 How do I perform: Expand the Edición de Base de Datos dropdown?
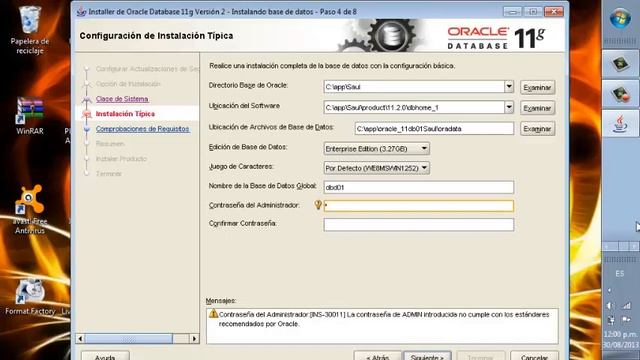(x=424, y=149)
